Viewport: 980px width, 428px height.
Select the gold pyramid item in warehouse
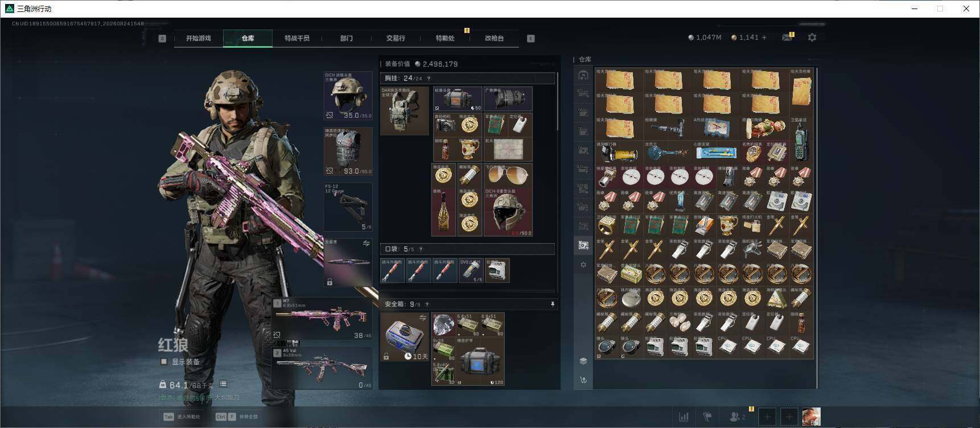(x=776, y=298)
